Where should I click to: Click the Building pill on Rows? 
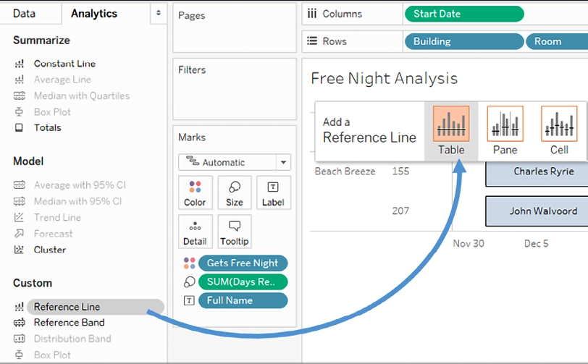coord(463,41)
